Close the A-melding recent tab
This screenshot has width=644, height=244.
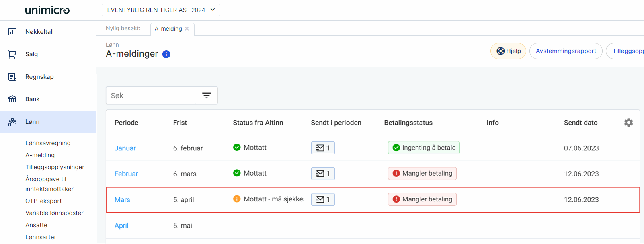click(x=187, y=29)
